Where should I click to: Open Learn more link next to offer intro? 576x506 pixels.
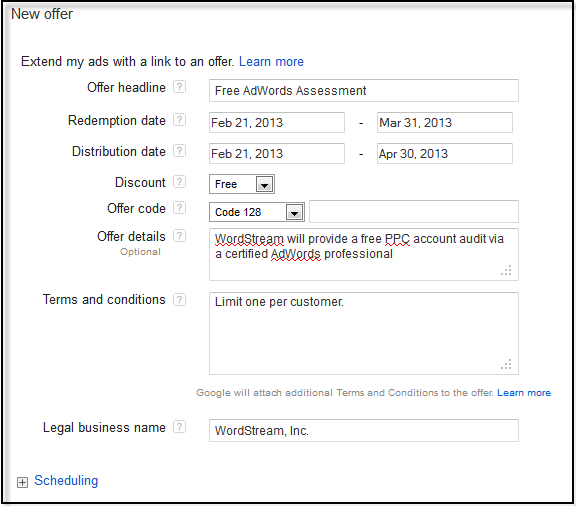[271, 61]
